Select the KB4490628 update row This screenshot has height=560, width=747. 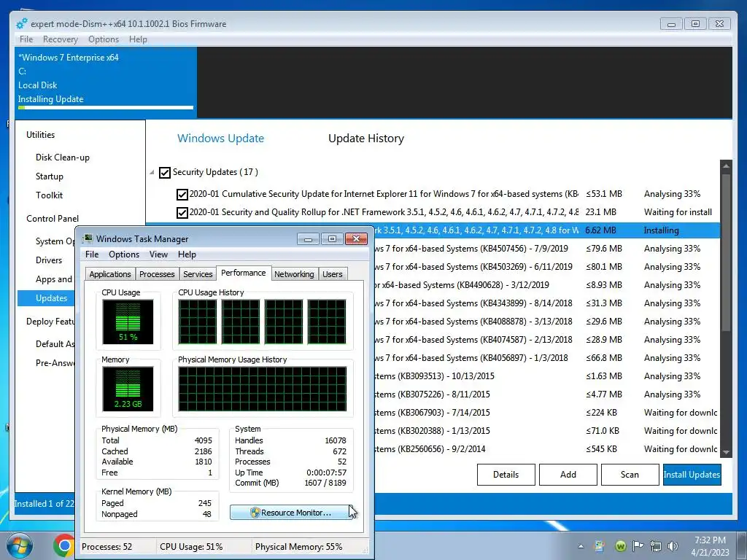pyautogui.click(x=546, y=285)
